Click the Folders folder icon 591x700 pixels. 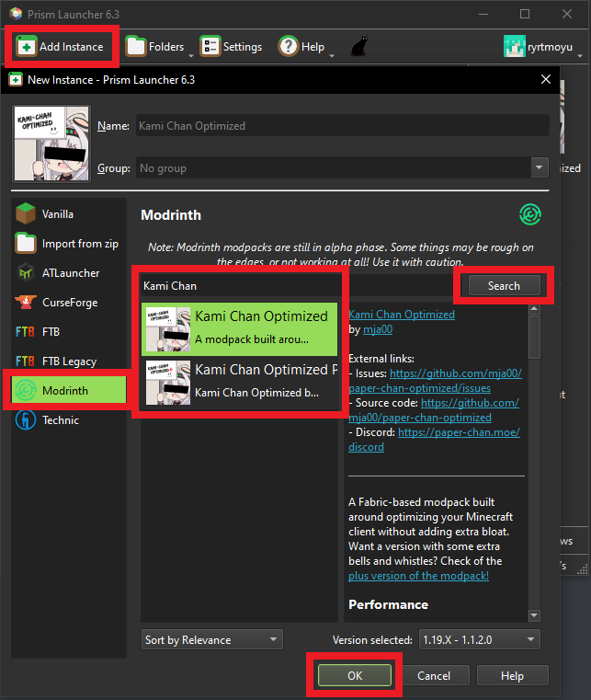click(x=136, y=46)
